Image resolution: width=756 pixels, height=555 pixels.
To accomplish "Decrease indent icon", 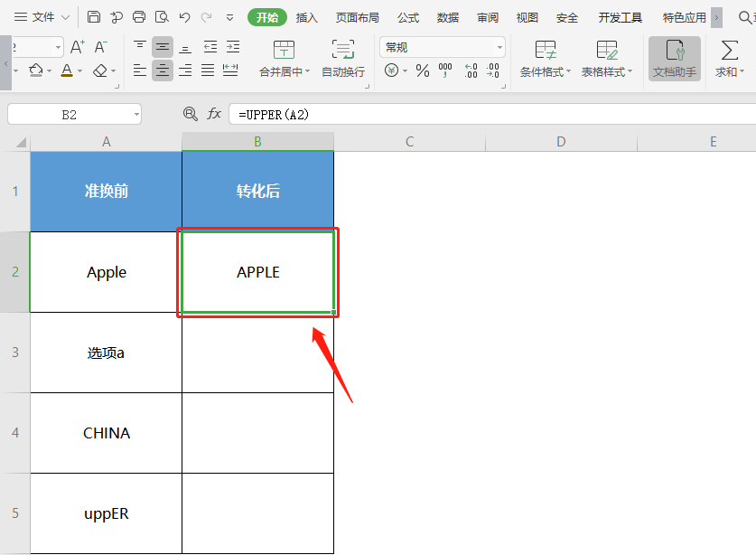I will click(210, 47).
